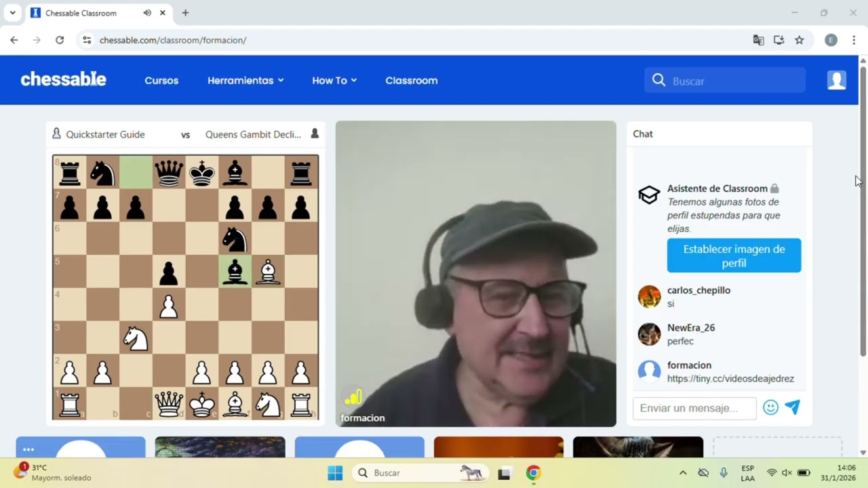Click the page vertical scrollbar

[x=863, y=210]
